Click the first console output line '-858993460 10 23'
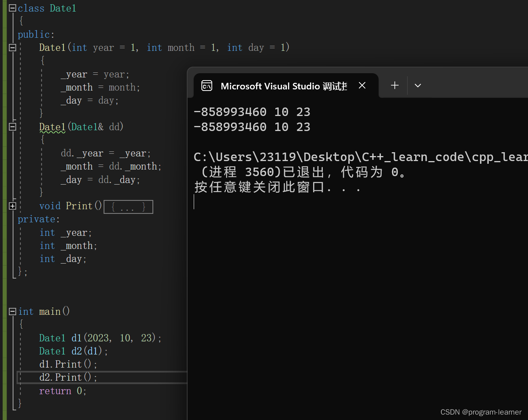This screenshot has height=420, width=528. click(x=252, y=112)
